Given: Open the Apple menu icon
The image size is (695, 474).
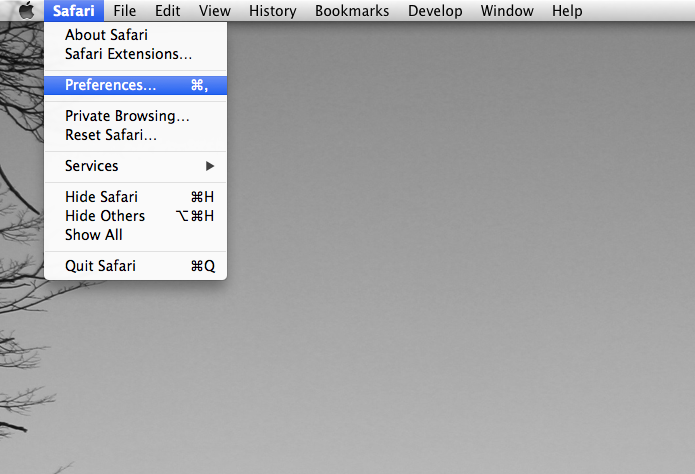Looking at the screenshot, I should click(27, 10).
